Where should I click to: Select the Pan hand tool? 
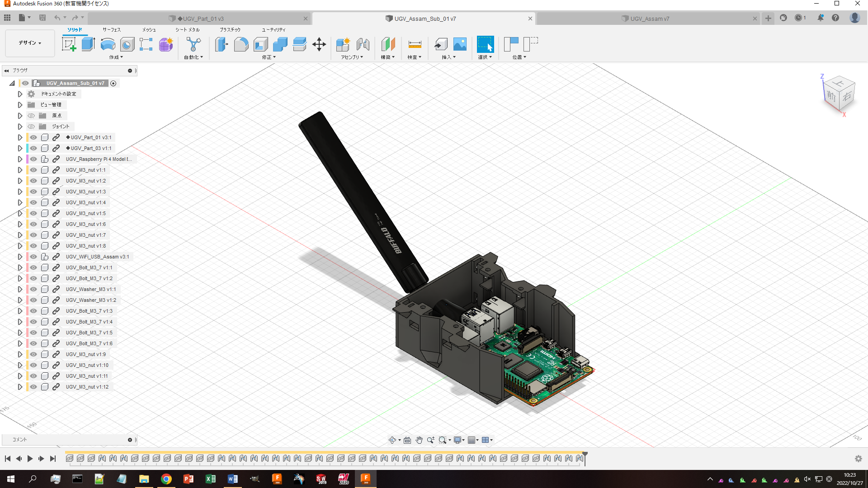pyautogui.click(x=419, y=440)
